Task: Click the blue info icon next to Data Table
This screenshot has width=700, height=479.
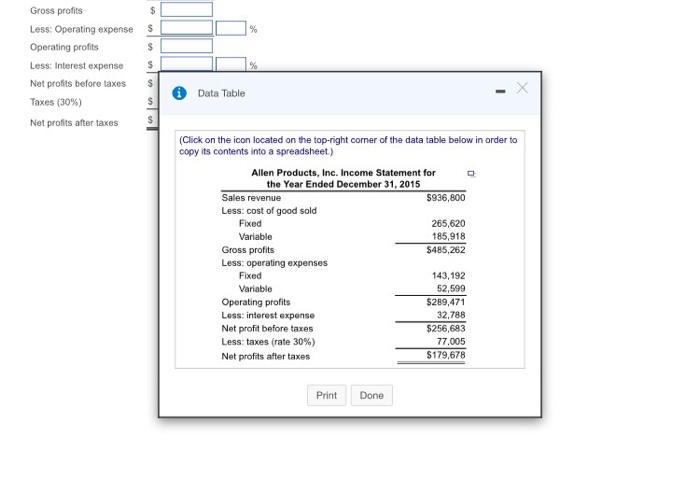Action: 179,93
